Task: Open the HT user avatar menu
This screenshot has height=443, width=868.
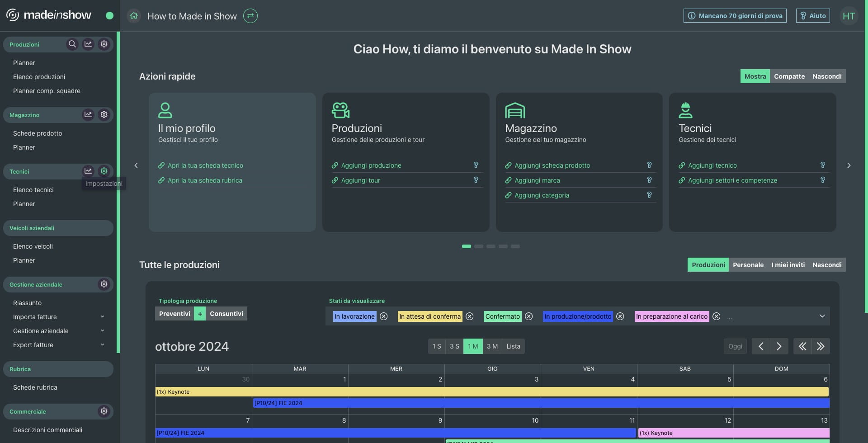Action: point(849,16)
